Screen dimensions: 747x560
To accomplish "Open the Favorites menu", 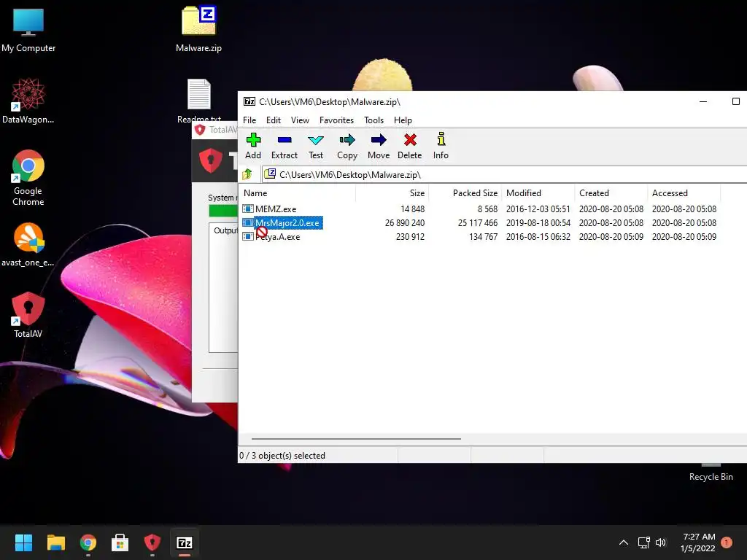I will (336, 120).
